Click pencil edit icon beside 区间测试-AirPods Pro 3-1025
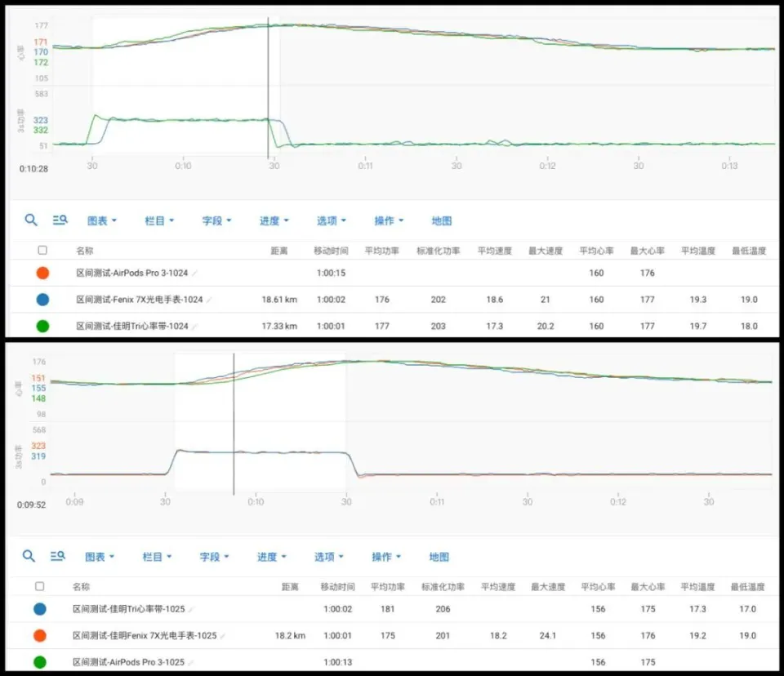 (190, 662)
